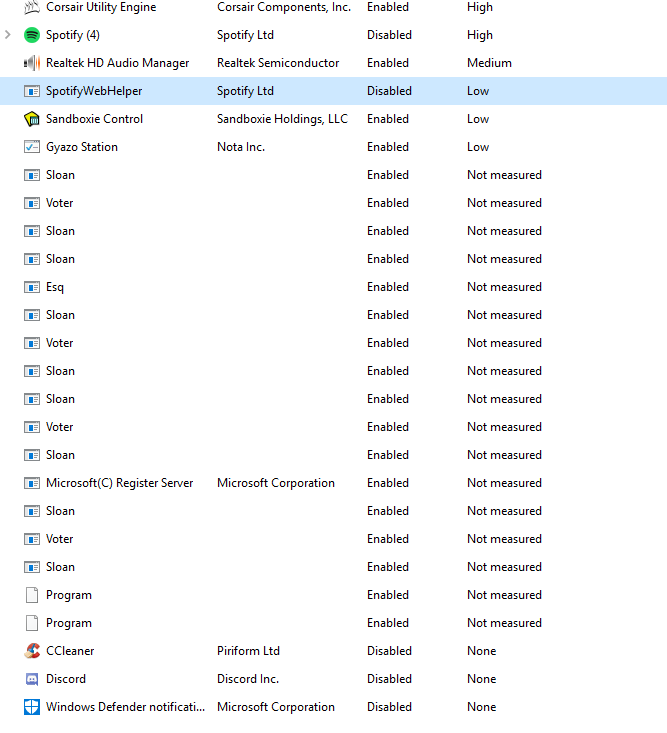Select Microsoft(C) Register Server entry
The image size is (667, 733).
(x=334, y=483)
